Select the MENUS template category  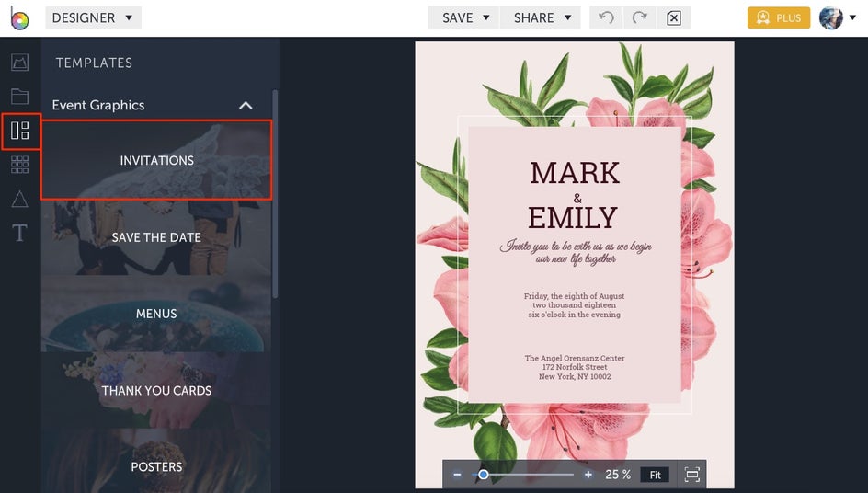[x=156, y=314]
